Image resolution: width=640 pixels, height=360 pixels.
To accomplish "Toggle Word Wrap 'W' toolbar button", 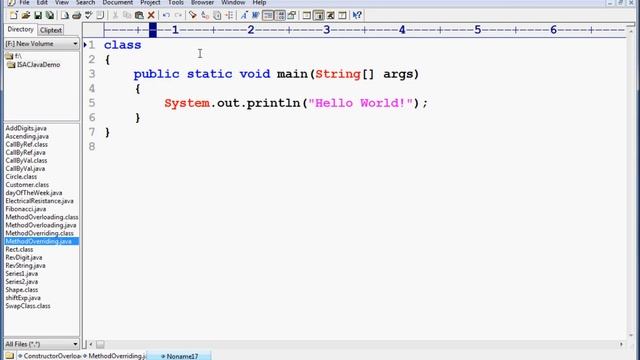I will tap(256, 16).
